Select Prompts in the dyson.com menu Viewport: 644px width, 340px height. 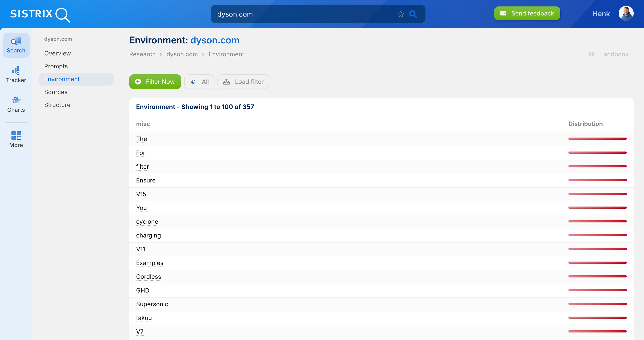click(56, 66)
